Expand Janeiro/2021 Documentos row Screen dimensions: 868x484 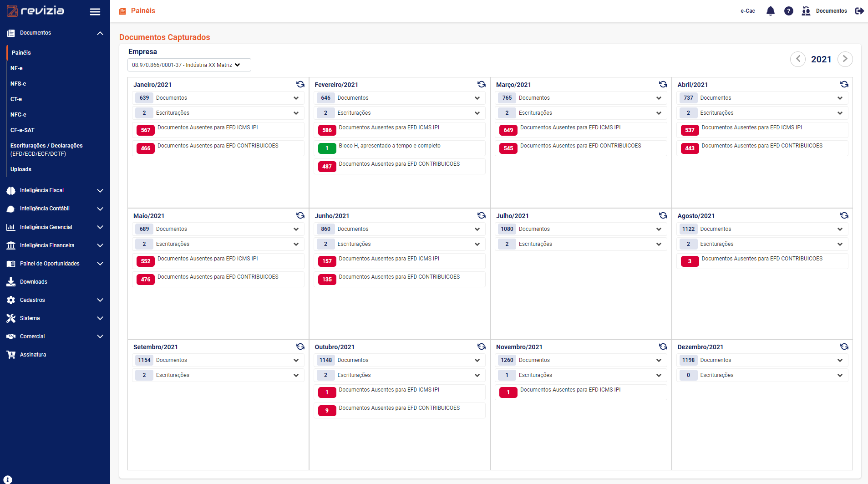[218, 98]
